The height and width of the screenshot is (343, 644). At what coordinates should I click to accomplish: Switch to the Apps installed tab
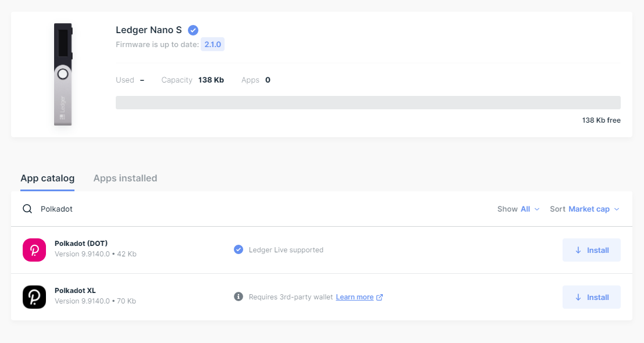125,178
